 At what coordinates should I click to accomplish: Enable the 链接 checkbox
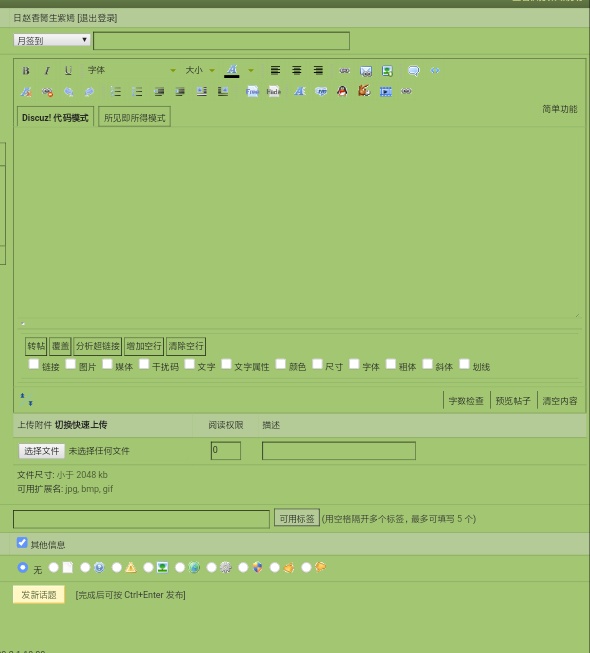pyautogui.click(x=33, y=364)
